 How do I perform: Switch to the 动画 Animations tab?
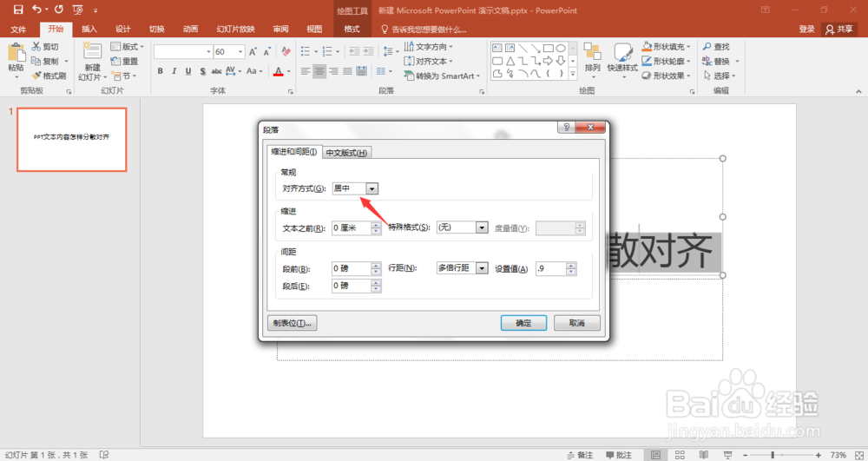pyautogui.click(x=190, y=30)
